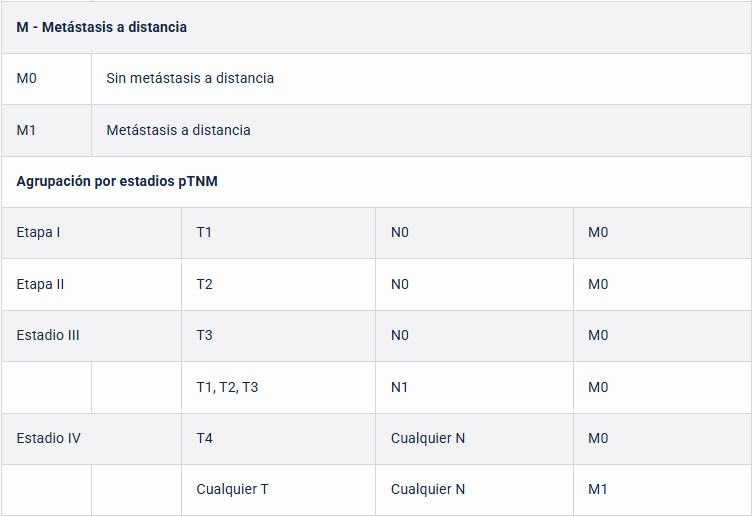Click the T3 cell in Estadio III row
753x517 pixels.
(x=204, y=335)
